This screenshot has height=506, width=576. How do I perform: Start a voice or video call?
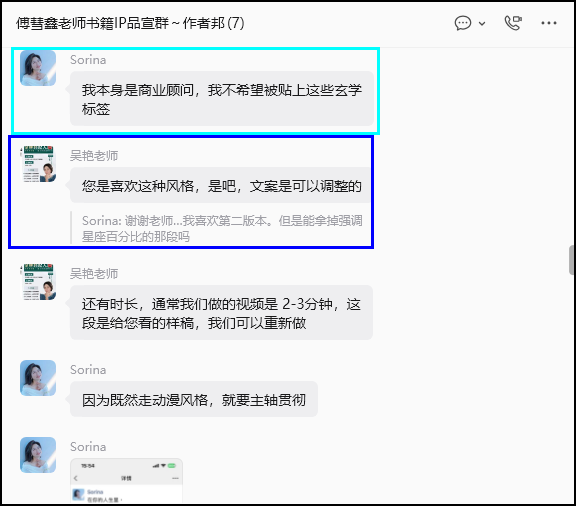pos(513,23)
